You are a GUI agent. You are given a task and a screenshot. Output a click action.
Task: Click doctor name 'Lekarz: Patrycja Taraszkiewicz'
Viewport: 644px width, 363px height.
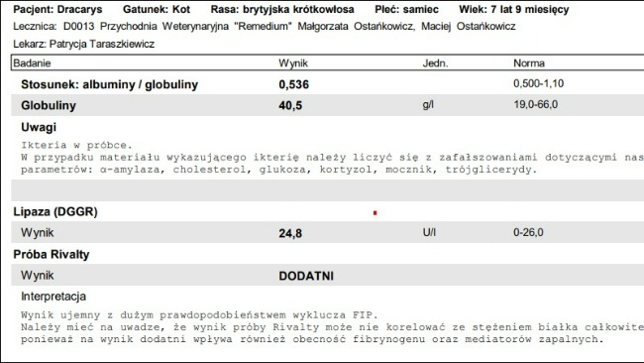[x=84, y=44]
